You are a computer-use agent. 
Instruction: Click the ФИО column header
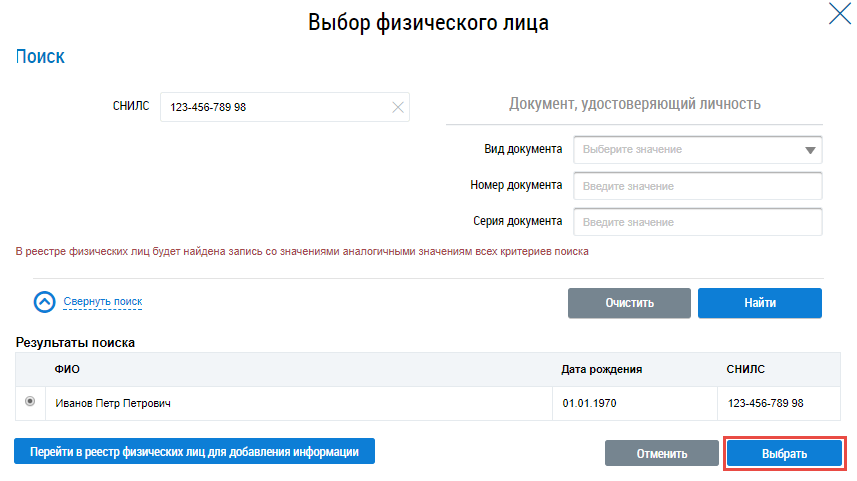(x=68, y=369)
